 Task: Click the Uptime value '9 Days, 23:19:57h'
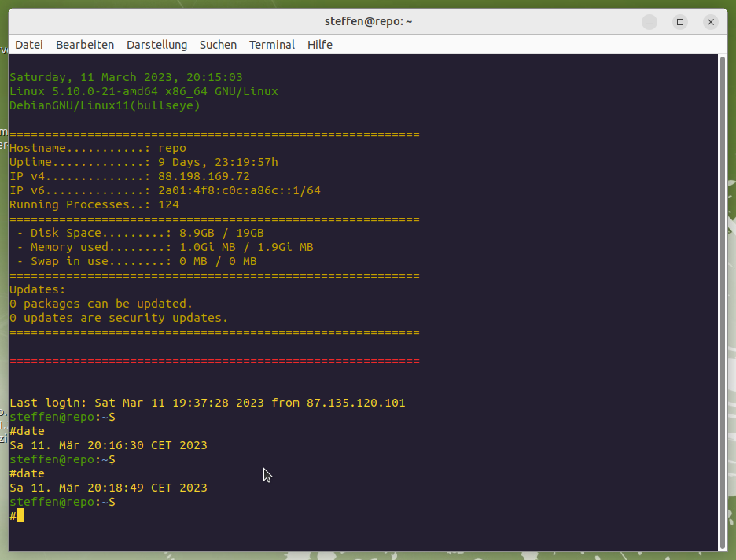tap(219, 162)
